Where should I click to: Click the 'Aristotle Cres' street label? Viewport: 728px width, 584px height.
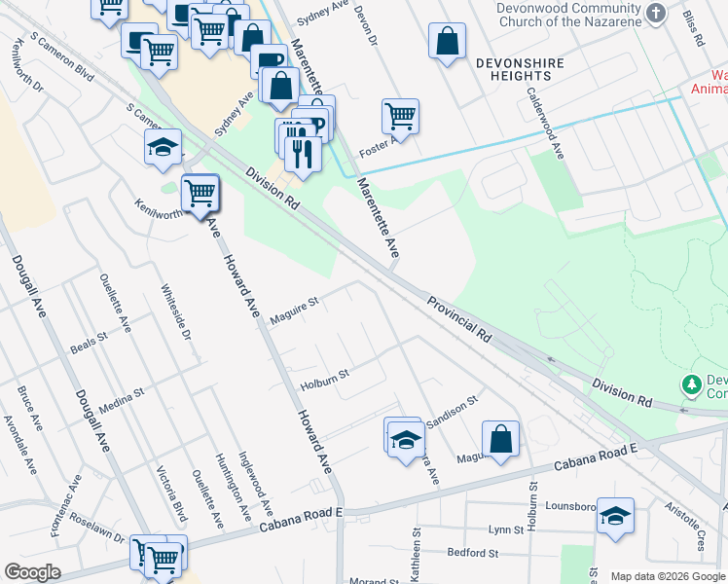tap(684, 526)
